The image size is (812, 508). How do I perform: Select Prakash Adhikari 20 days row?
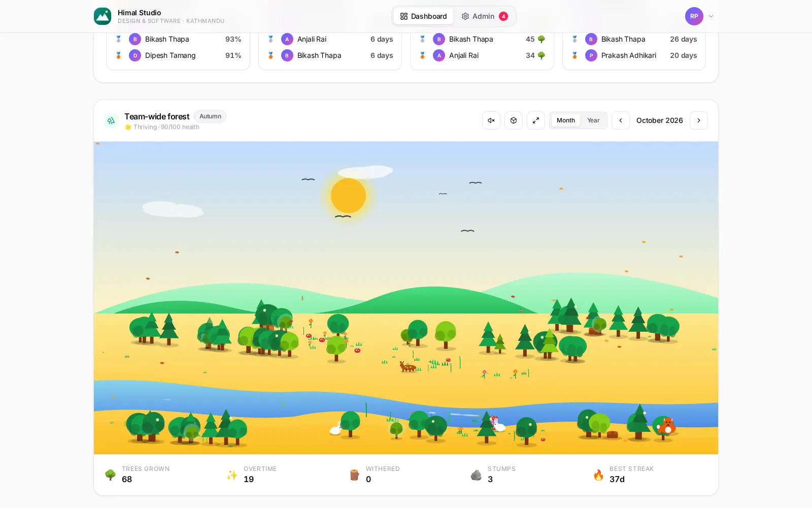pyautogui.click(x=634, y=55)
